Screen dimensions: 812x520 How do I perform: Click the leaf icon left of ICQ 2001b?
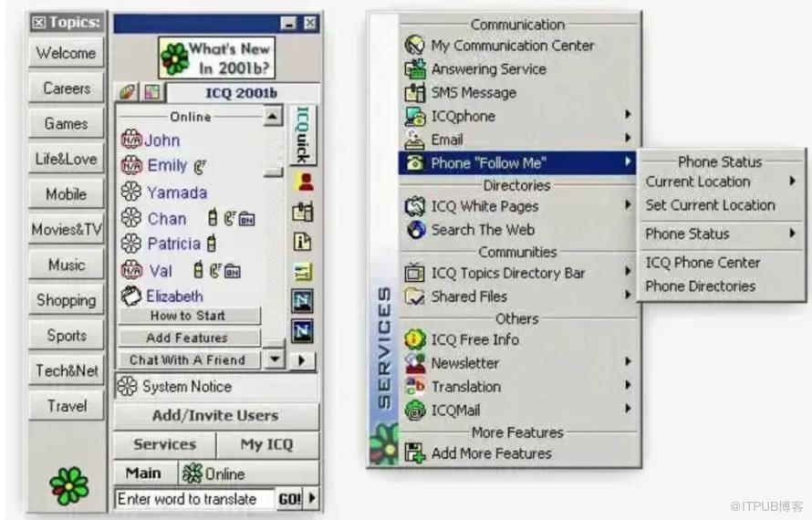coord(127,93)
